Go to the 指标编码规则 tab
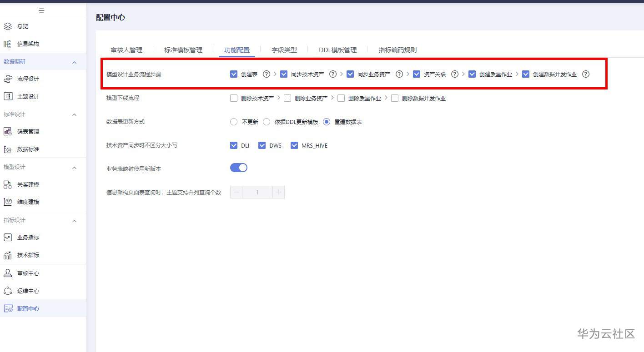This screenshot has width=644, height=352. (397, 50)
